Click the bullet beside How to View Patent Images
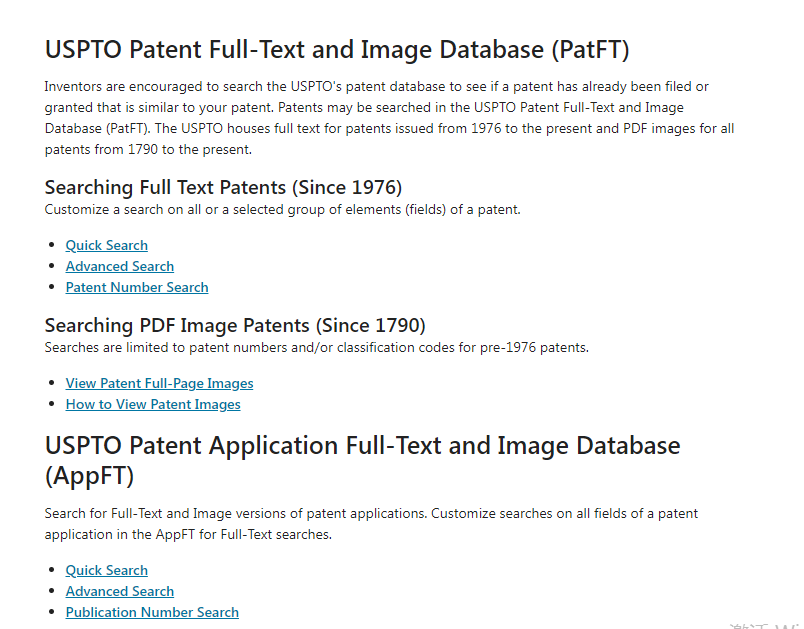 (52, 405)
